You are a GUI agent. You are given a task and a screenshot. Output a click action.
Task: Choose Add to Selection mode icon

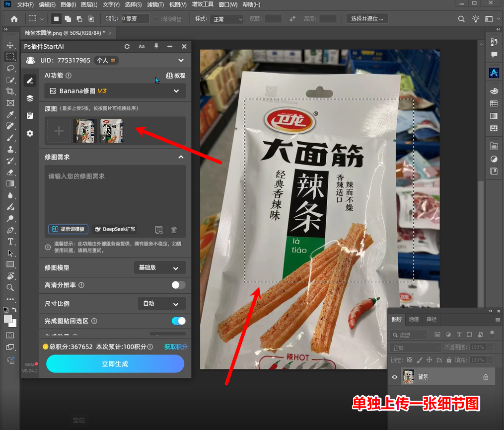(x=68, y=19)
